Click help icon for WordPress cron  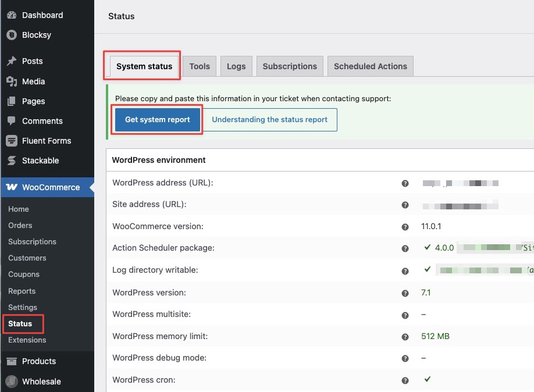pyautogui.click(x=405, y=380)
